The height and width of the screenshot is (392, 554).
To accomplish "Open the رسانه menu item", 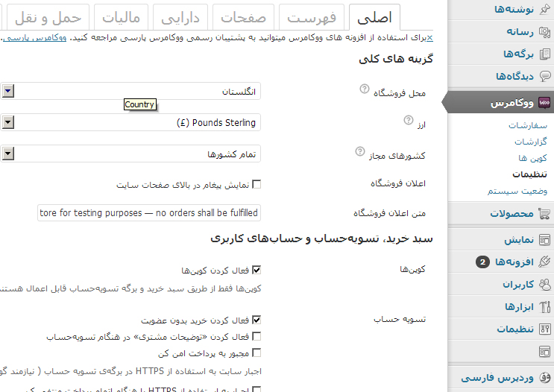I will click(x=520, y=32).
